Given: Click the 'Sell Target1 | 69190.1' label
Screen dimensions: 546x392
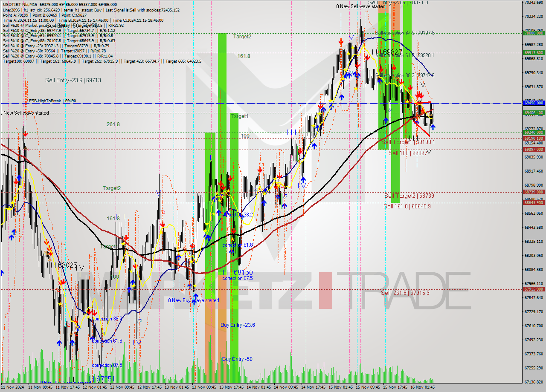Looking at the screenshot, I should (408, 142).
